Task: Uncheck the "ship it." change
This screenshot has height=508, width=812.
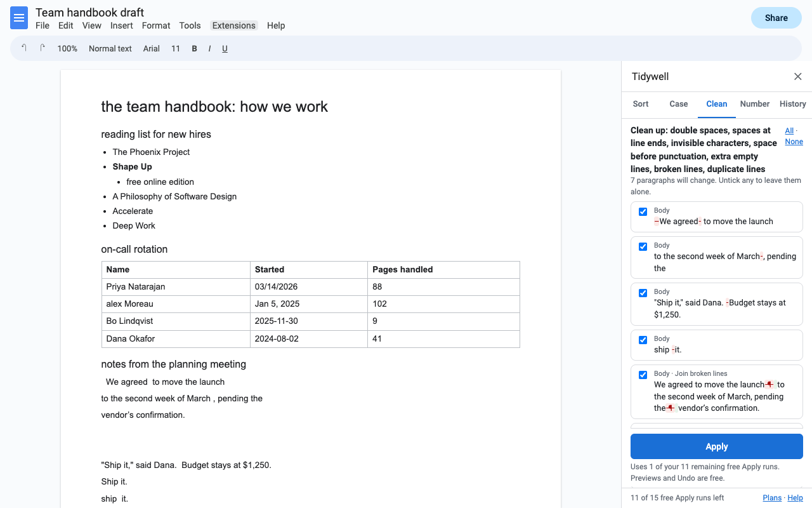Action: [643, 340]
